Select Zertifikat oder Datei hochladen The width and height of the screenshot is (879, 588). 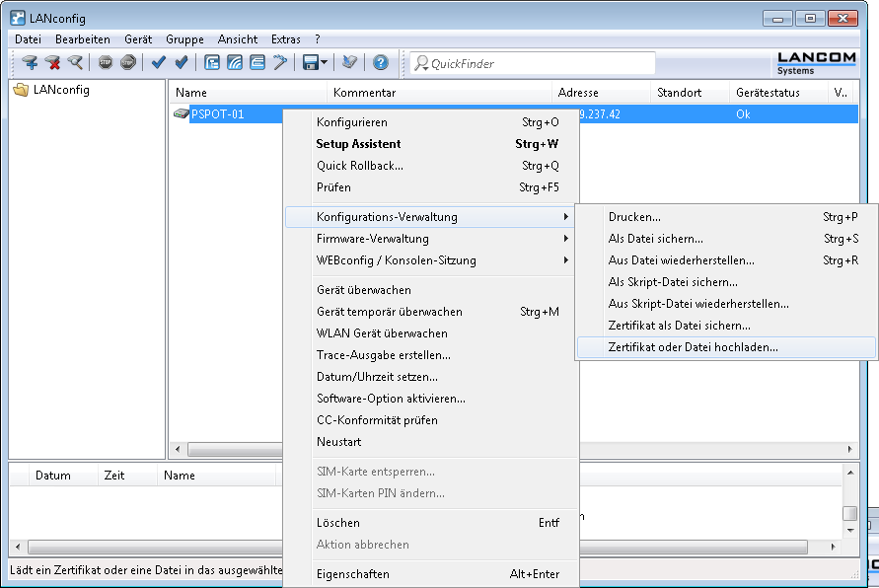693,347
